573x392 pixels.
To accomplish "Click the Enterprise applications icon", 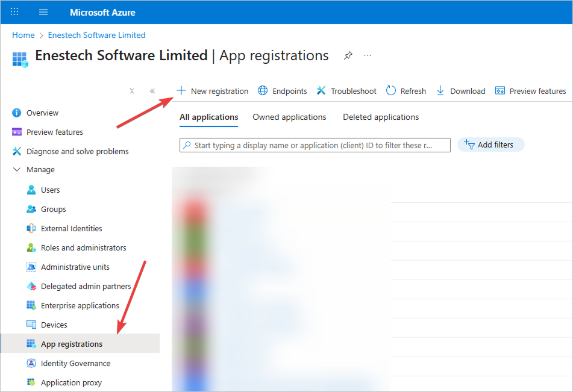I will click(x=31, y=305).
